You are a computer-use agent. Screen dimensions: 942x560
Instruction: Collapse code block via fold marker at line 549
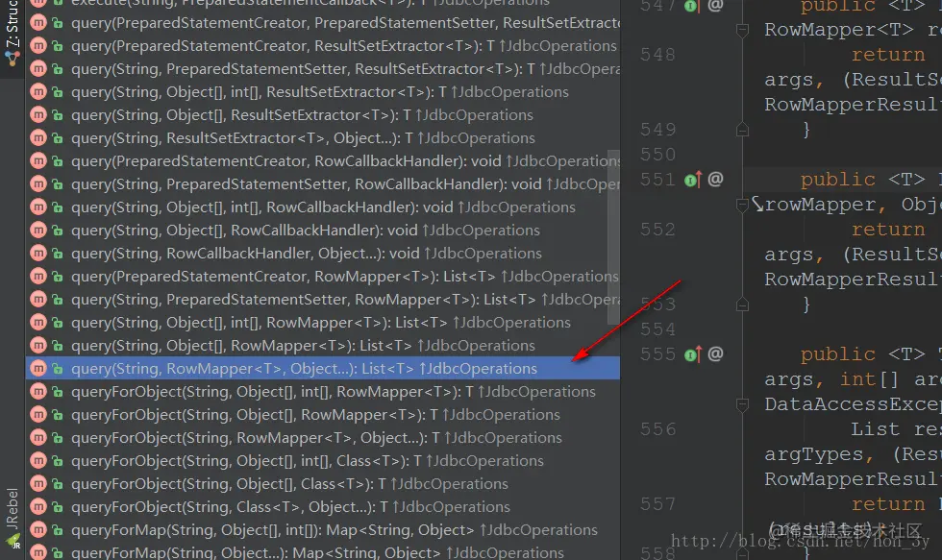coord(742,130)
